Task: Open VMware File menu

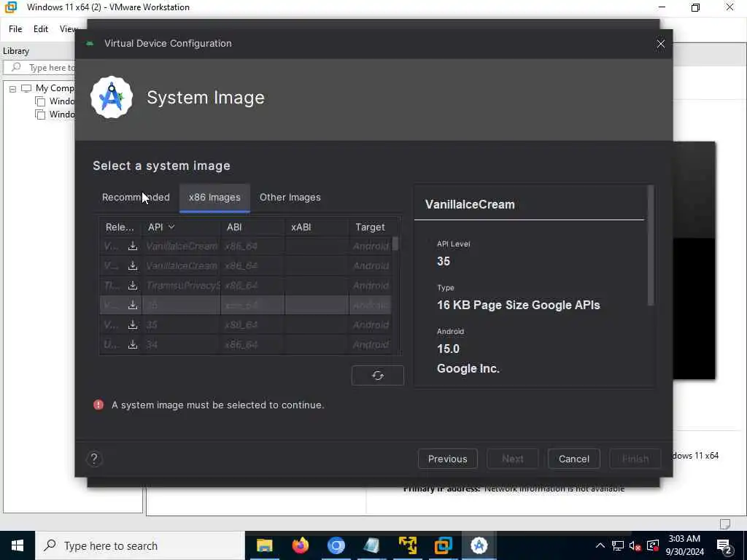Action: click(x=15, y=29)
